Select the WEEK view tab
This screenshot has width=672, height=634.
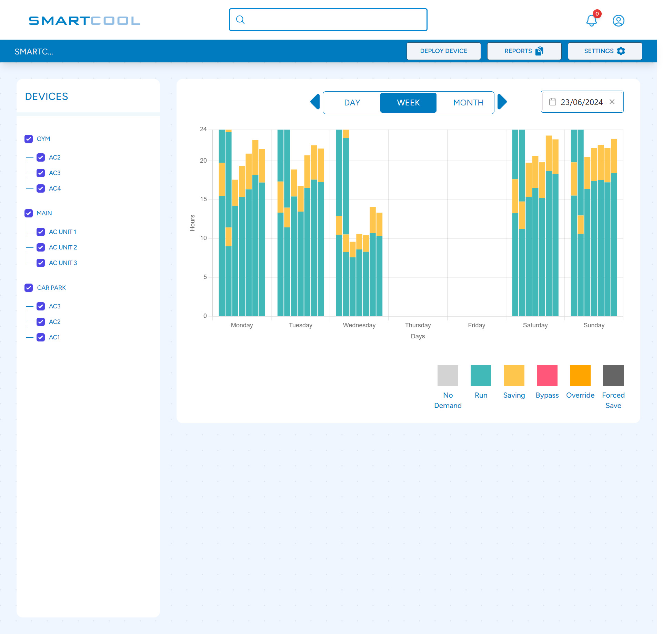[408, 103]
